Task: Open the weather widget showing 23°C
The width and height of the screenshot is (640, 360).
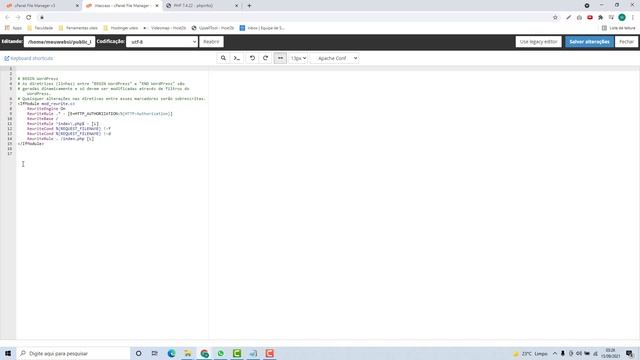Action: coord(530,353)
